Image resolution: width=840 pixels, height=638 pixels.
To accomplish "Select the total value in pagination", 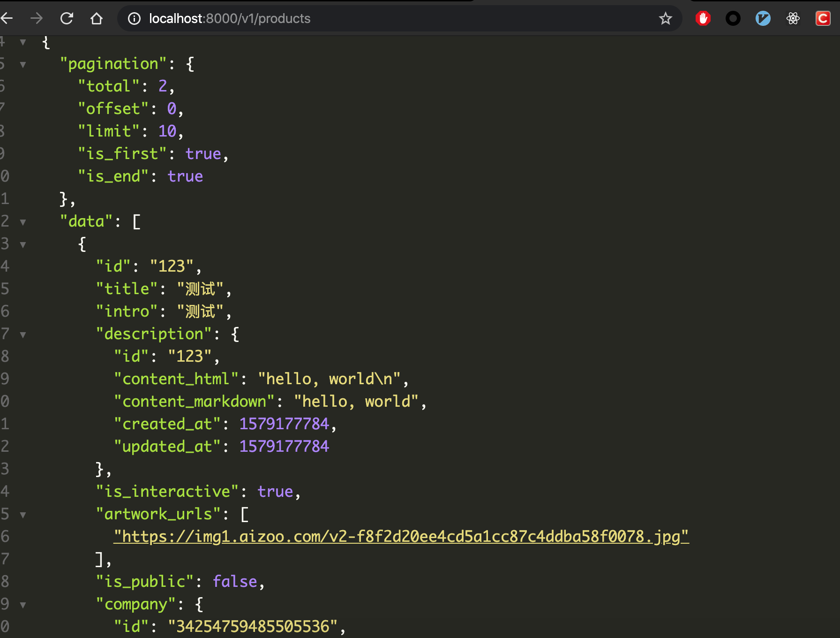I will point(163,86).
